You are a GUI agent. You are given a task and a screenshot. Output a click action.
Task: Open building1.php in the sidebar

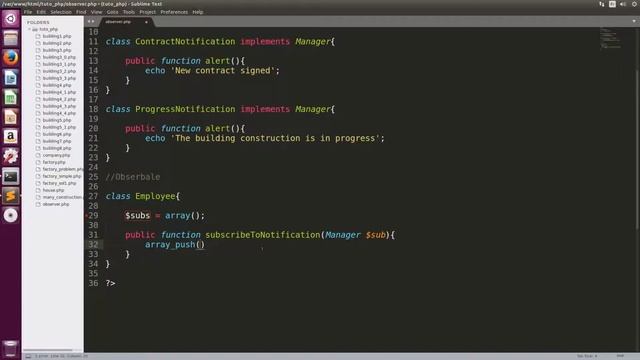point(57,36)
